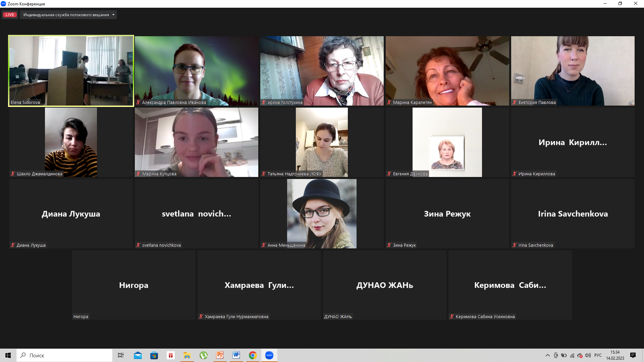
Task: Open the Windows notification center
Action: click(633, 355)
